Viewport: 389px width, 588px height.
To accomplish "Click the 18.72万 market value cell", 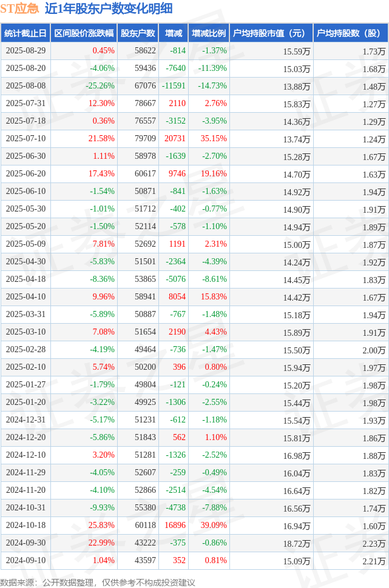I will (271, 543).
